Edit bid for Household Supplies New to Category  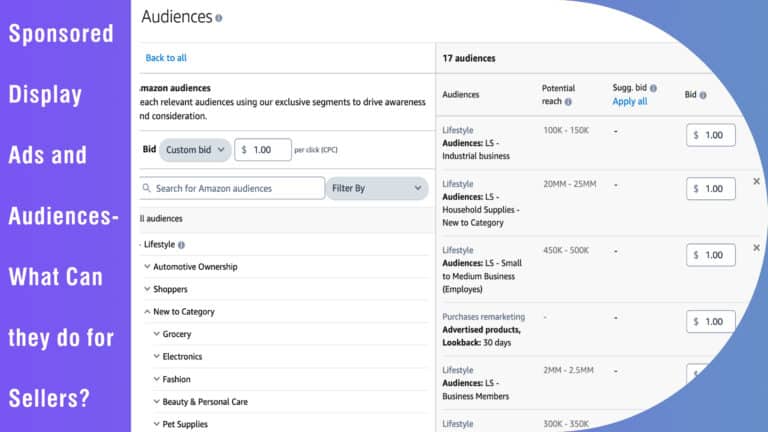coord(711,189)
